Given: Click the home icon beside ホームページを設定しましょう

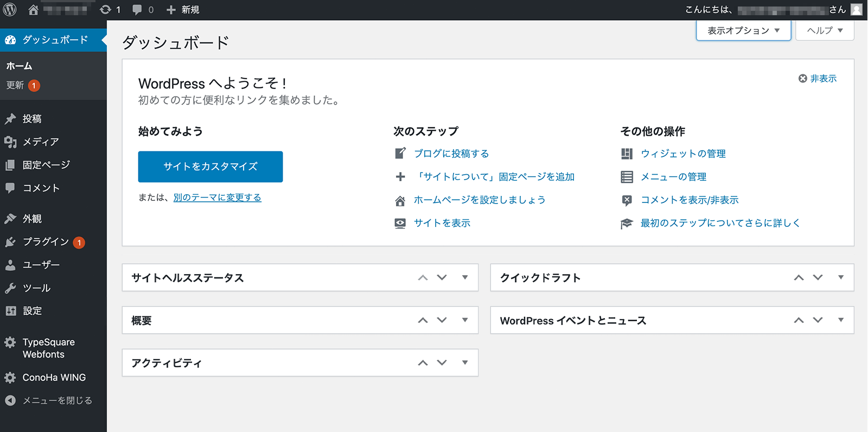Looking at the screenshot, I should (400, 201).
